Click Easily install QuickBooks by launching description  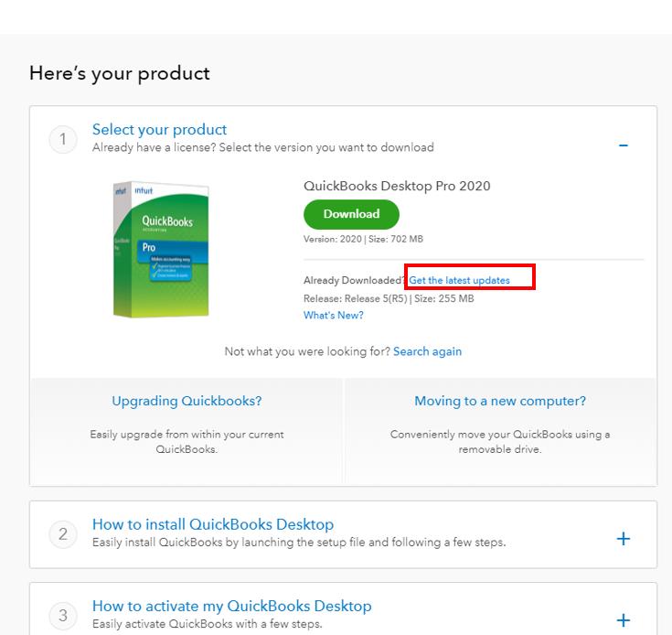pyautogui.click(x=299, y=543)
